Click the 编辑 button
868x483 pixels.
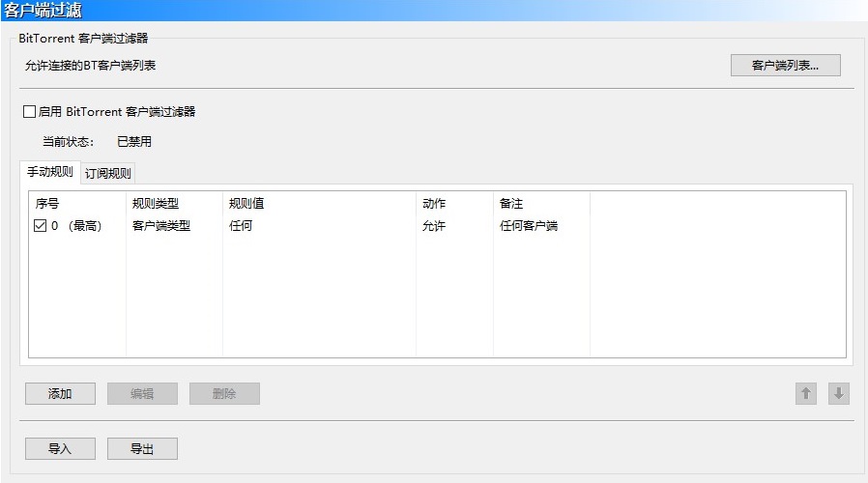tap(141, 394)
